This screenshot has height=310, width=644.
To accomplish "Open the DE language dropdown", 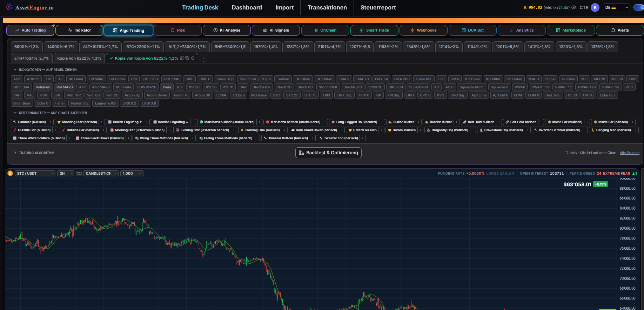I will (617, 7).
